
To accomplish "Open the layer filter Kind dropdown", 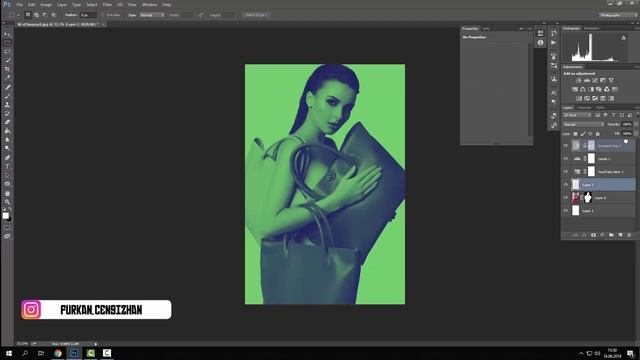I will (x=577, y=116).
